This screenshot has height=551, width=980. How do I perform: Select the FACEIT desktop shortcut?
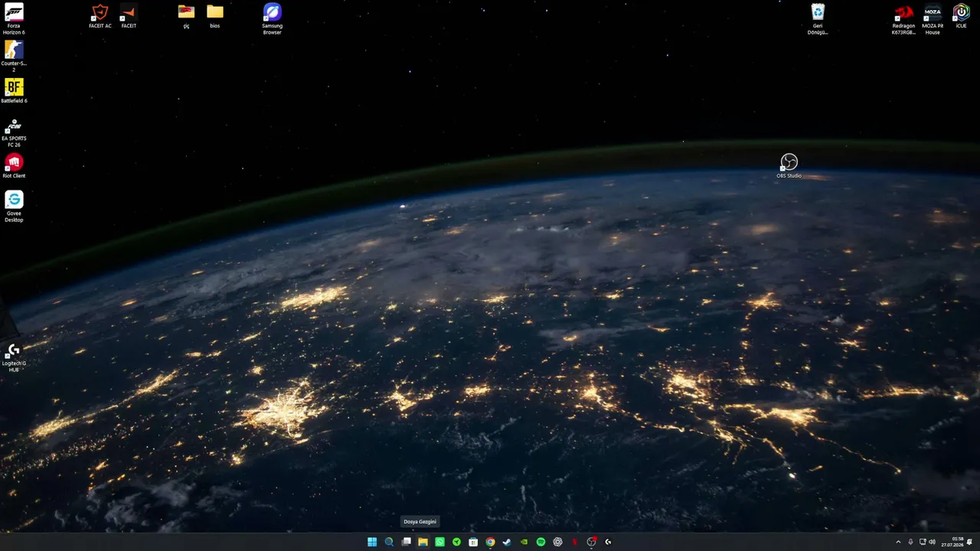tap(129, 15)
